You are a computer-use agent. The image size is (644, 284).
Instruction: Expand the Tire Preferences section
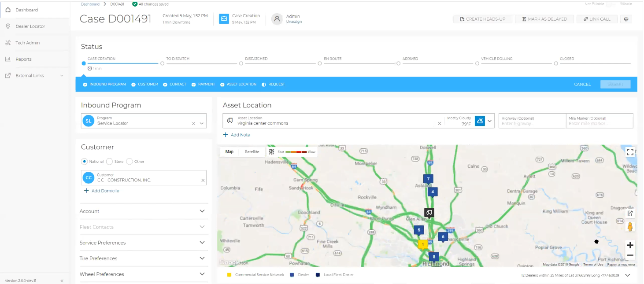[x=202, y=258]
